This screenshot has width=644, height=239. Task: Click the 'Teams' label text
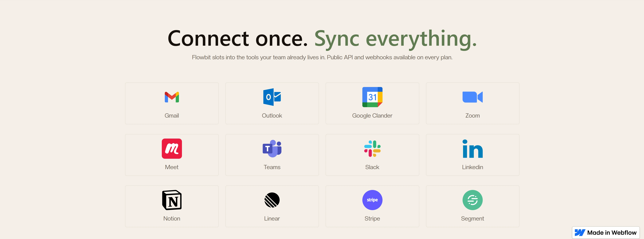pyautogui.click(x=272, y=167)
